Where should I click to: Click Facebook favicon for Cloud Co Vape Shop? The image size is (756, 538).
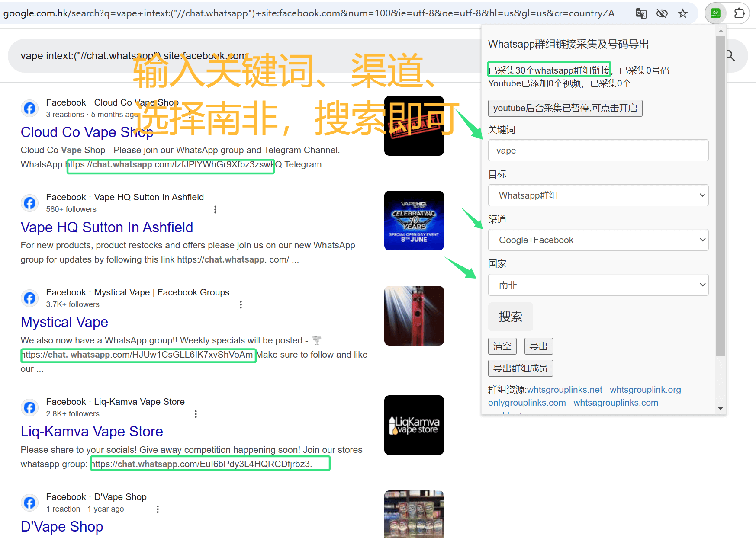30,108
